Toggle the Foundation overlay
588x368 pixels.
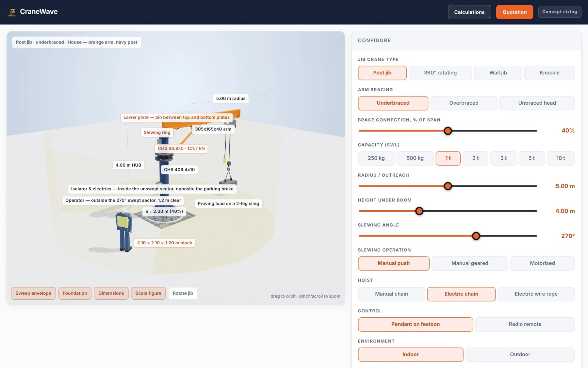75,293
